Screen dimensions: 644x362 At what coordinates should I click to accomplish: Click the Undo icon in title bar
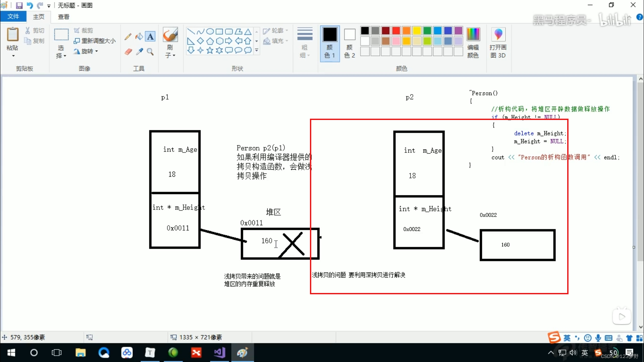[x=30, y=5]
